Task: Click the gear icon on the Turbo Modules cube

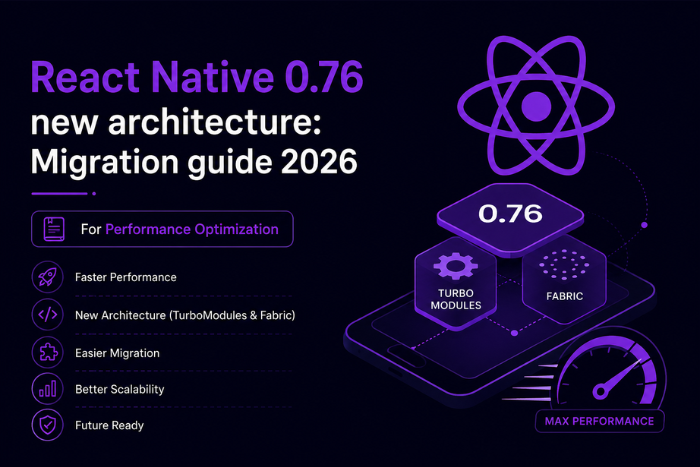Action: pos(455,266)
